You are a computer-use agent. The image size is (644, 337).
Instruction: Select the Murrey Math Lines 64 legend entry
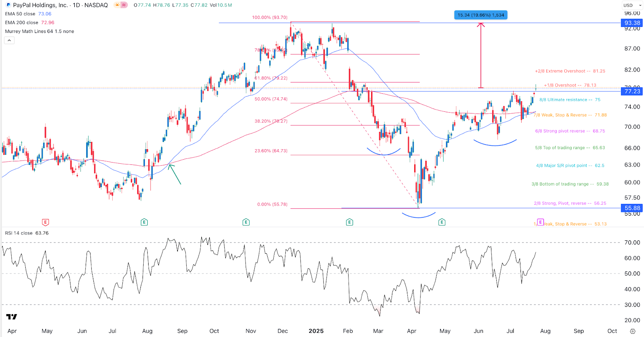pyautogui.click(x=39, y=31)
